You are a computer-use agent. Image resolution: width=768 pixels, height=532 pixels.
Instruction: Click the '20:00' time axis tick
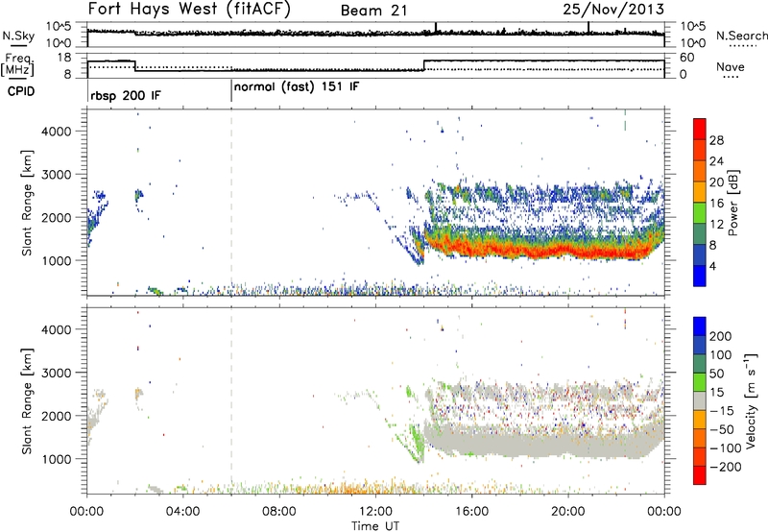coord(568,512)
